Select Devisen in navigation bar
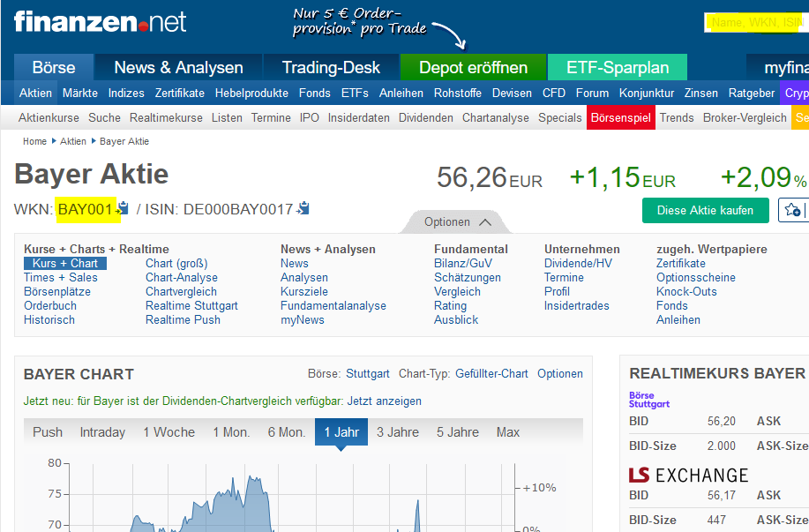This screenshot has width=809, height=532. [x=512, y=93]
